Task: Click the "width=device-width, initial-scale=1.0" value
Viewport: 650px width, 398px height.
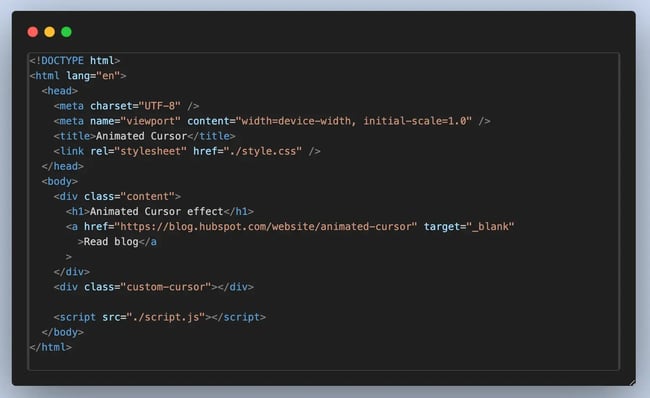Action: [x=354, y=121]
